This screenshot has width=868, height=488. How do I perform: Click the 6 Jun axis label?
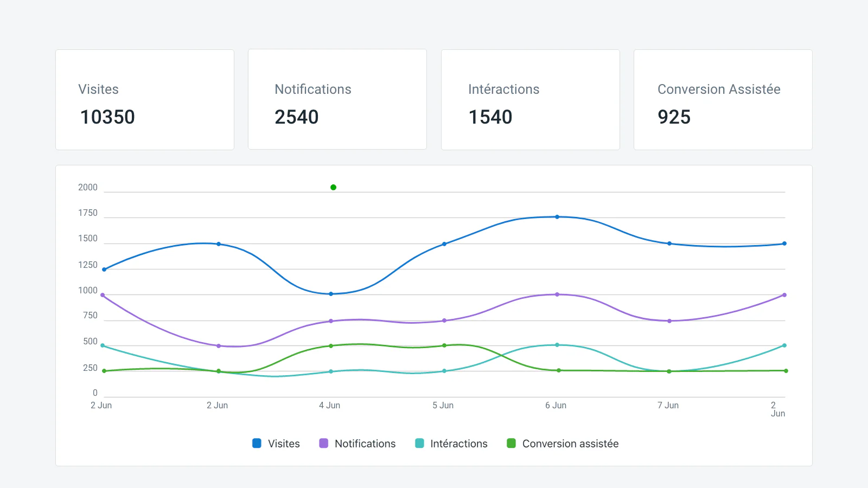coord(556,406)
